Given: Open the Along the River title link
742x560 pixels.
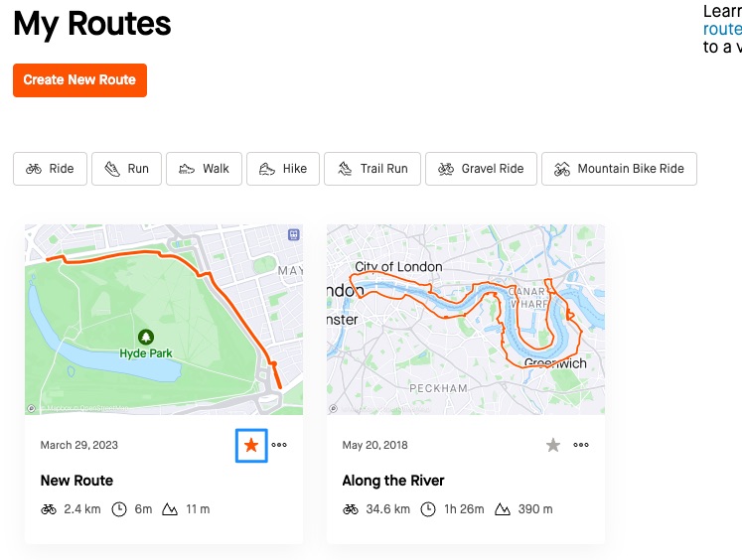Looking at the screenshot, I should (392, 481).
